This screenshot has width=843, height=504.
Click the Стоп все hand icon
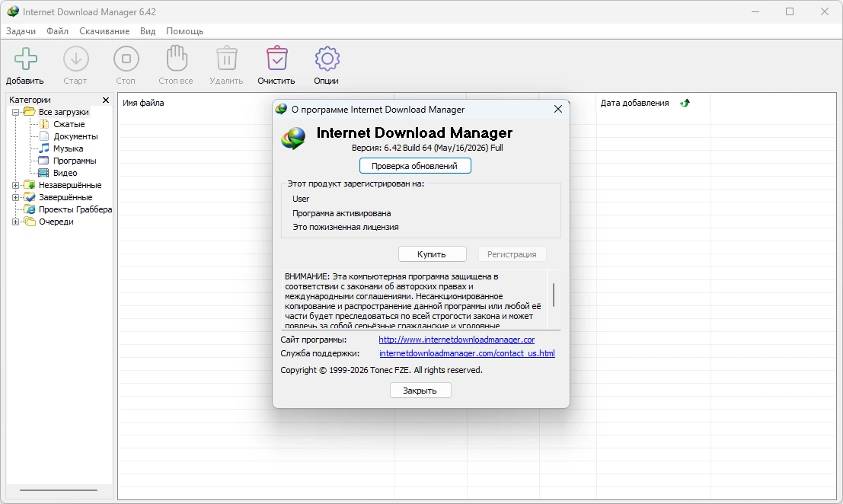click(177, 58)
